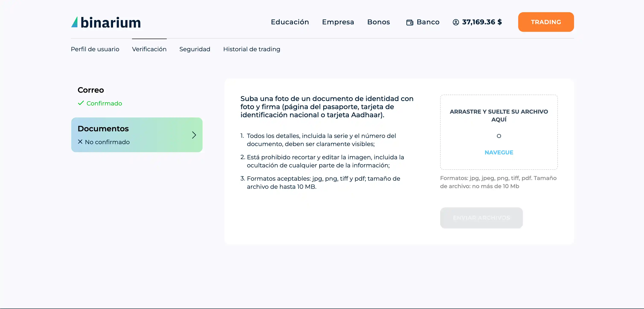Select the Documentos card
The width and height of the screenshot is (644, 309).
click(x=137, y=135)
